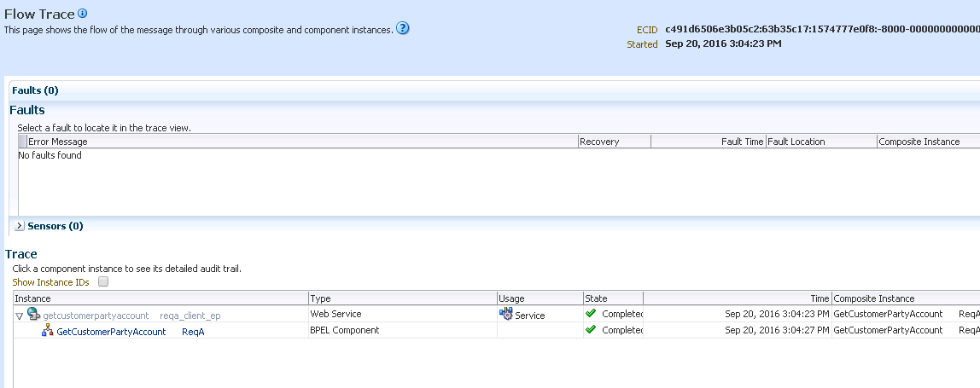Screen dimensions: 980x388
Task: Click the 'No faults found' message
Action: 50,155
